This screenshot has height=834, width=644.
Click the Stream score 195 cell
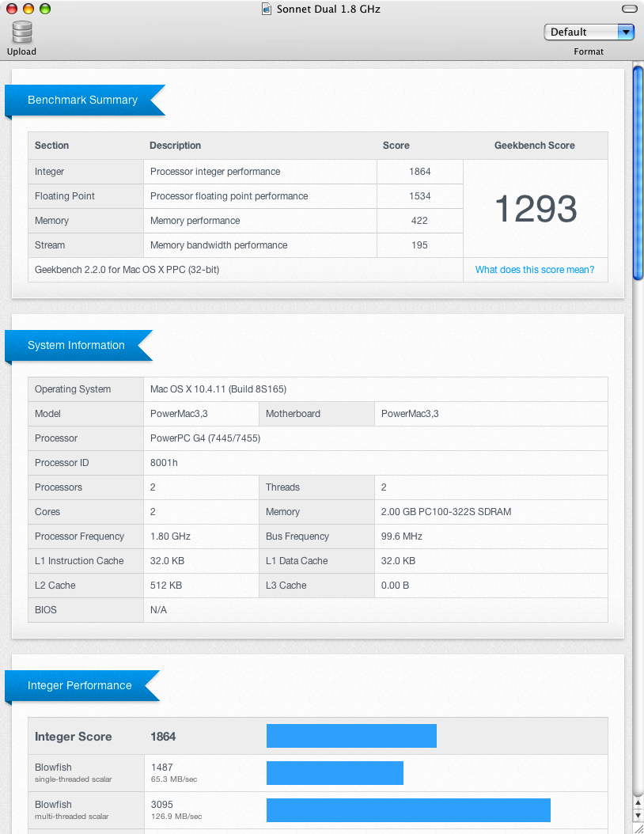[419, 245]
